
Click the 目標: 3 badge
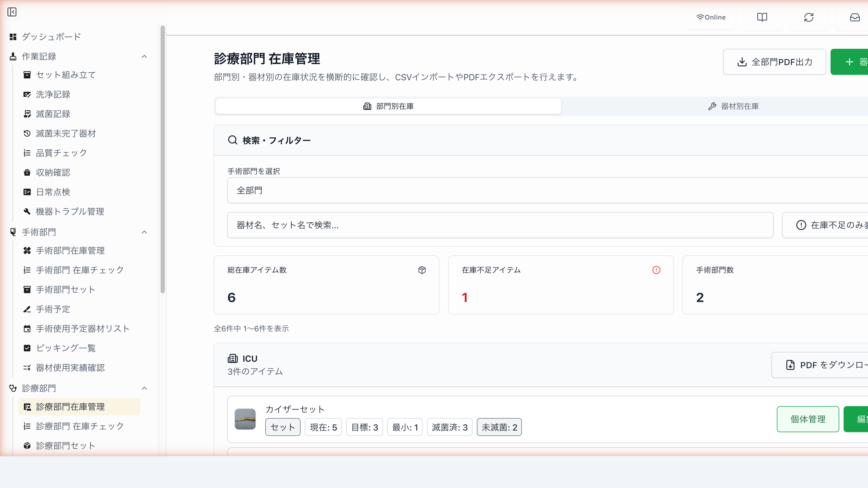pyautogui.click(x=364, y=427)
